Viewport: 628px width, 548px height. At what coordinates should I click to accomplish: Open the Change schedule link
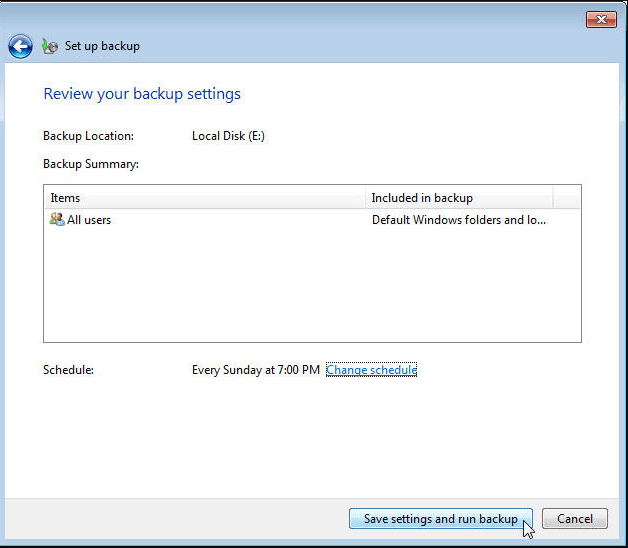(x=371, y=370)
